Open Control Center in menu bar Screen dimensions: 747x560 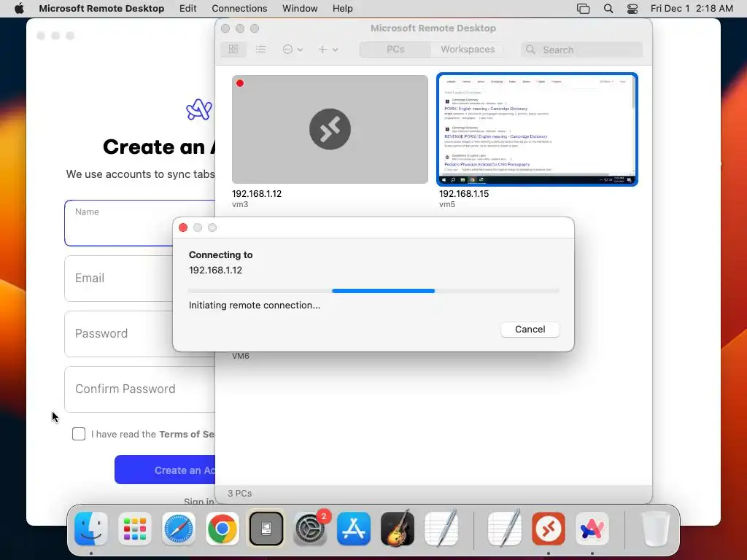(x=632, y=9)
